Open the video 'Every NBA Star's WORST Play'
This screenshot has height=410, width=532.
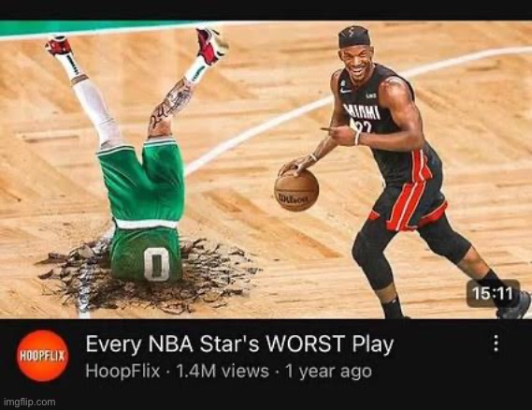pyautogui.click(x=239, y=344)
